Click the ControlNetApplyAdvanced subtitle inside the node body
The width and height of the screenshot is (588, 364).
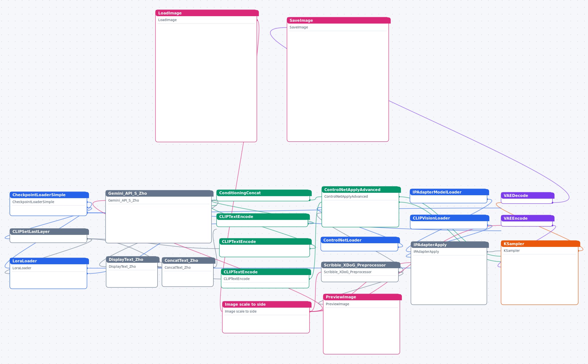pos(346,196)
